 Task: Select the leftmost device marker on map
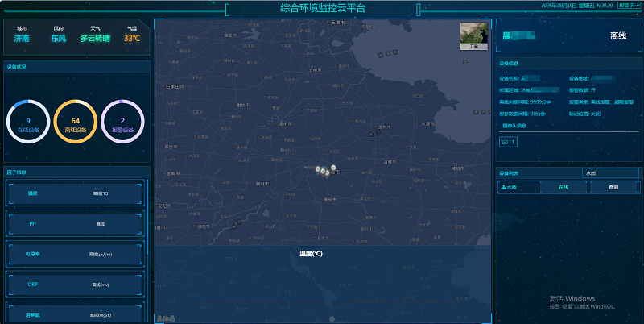pyautogui.click(x=319, y=170)
